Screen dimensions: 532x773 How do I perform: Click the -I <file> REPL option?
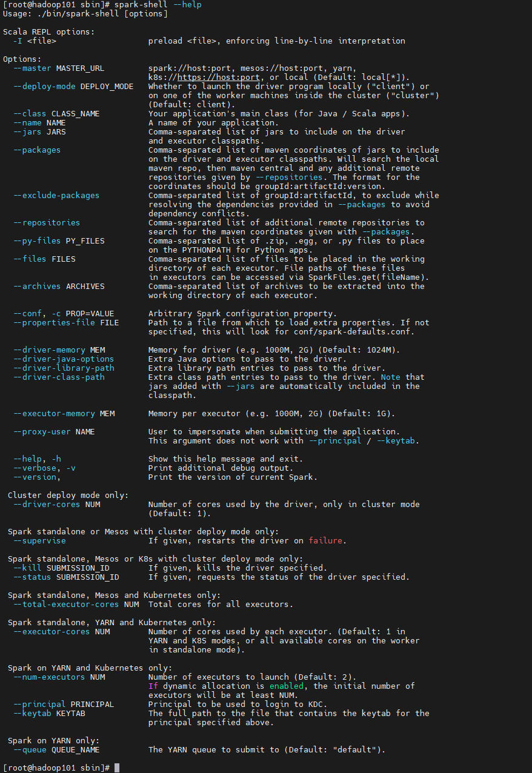[x=35, y=41]
